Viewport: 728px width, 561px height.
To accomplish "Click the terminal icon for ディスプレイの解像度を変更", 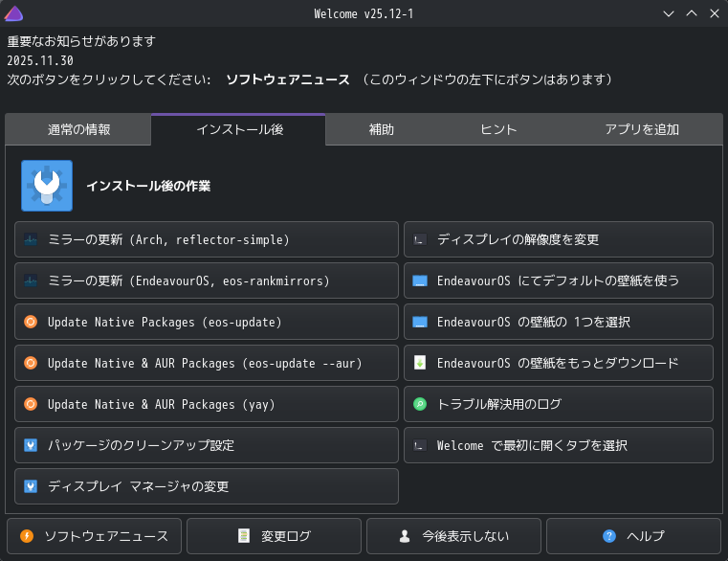I will pyautogui.click(x=419, y=240).
